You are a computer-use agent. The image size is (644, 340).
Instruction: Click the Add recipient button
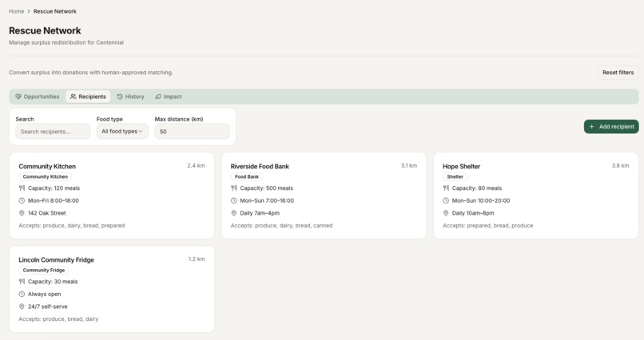611,127
